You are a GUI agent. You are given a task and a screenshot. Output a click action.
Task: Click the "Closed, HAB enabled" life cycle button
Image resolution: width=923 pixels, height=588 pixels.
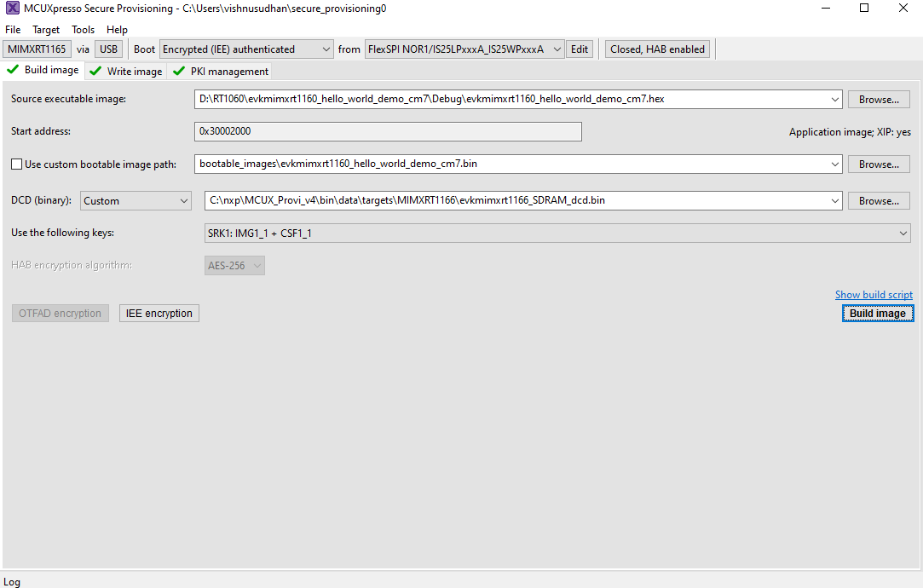pyautogui.click(x=657, y=49)
